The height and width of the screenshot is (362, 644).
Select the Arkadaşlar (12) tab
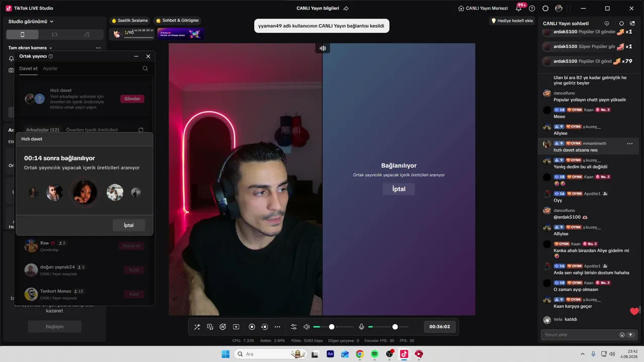[x=43, y=130]
